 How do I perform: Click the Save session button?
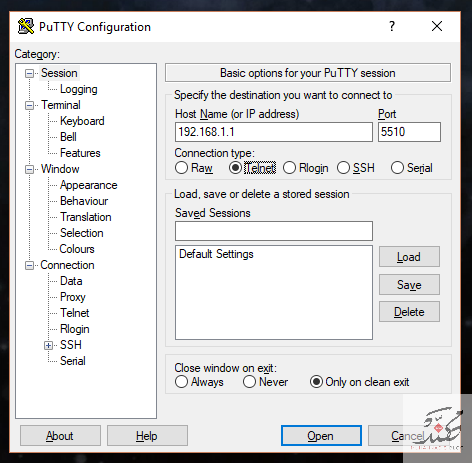409,285
